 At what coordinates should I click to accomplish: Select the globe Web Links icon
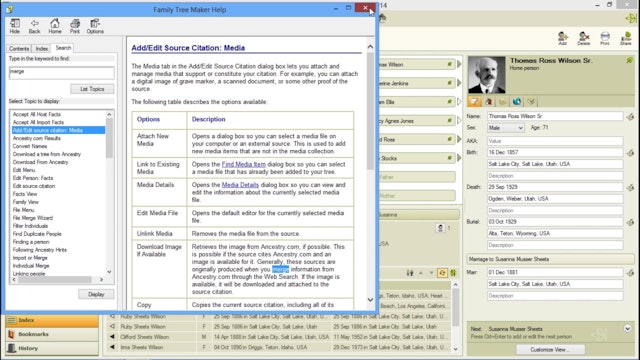tap(517, 102)
